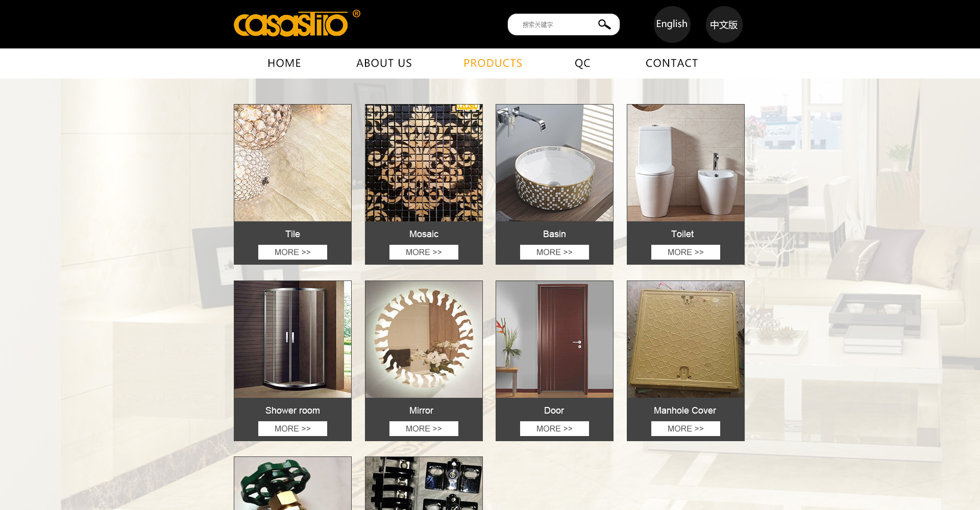Open the Manhole Cover product image
The width and height of the screenshot is (980, 510).
(685, 339)
